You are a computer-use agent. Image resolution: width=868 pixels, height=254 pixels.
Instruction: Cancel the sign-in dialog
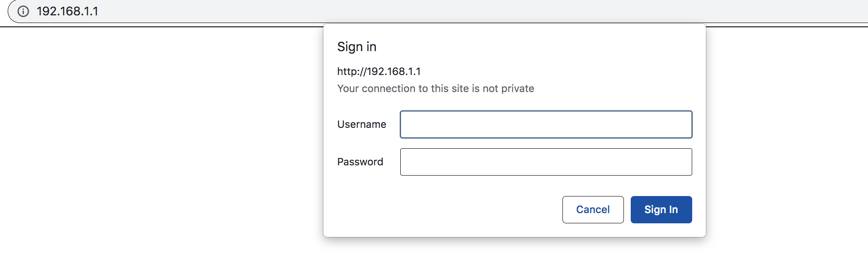pos(593,210)
